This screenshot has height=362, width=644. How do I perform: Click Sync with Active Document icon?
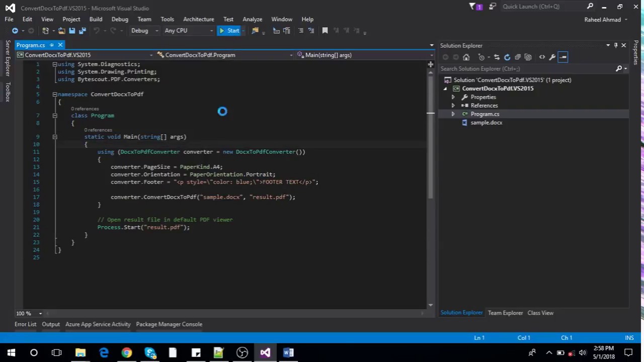click(x=497, y=57)
